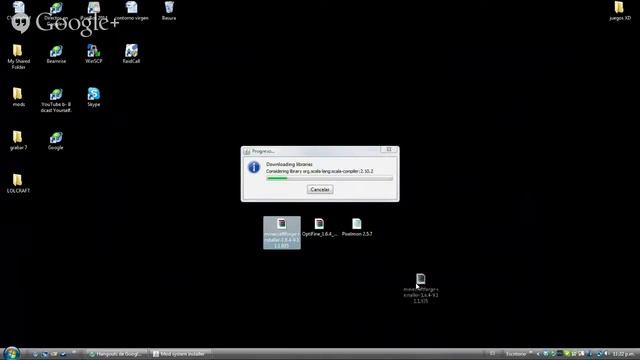Open the RaidCall desktop shortcut
Screen dimensions: 640x360
(131, 54)
